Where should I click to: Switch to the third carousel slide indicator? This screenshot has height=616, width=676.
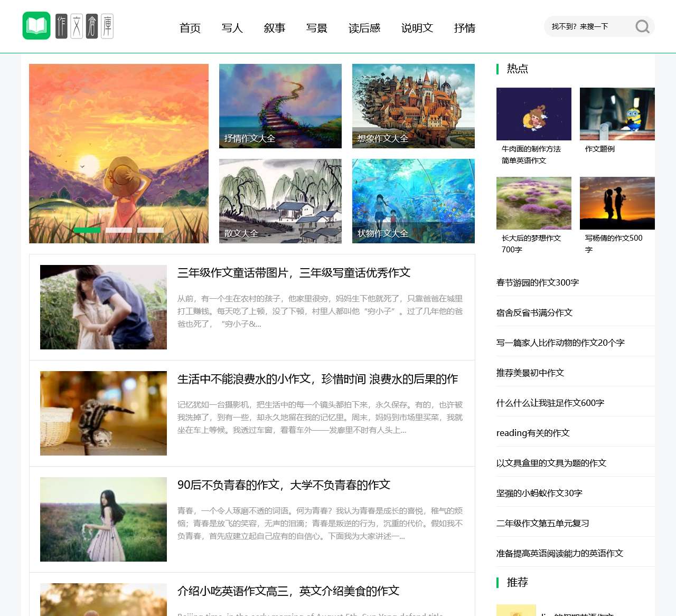(x=151, y=230)
